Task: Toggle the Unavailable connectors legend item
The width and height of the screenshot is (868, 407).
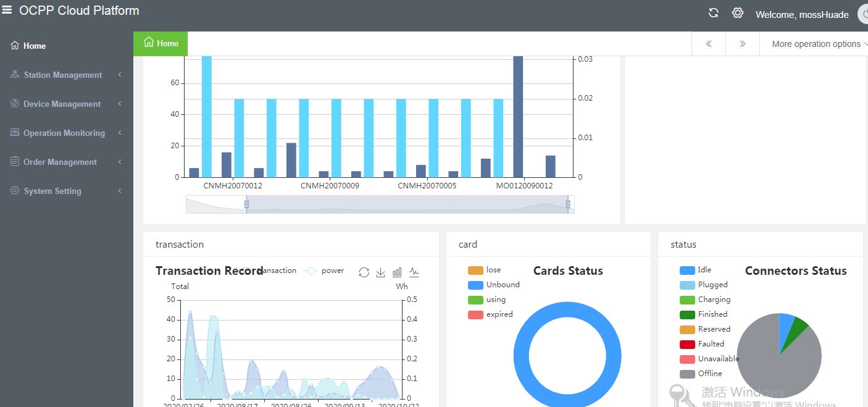Action: [x=709, y=359]
